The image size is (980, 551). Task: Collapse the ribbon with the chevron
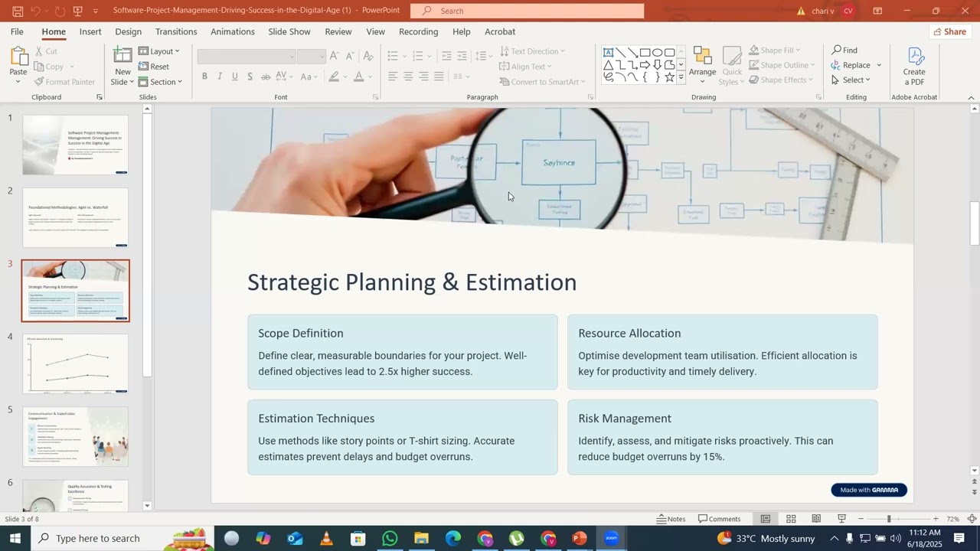971,98
